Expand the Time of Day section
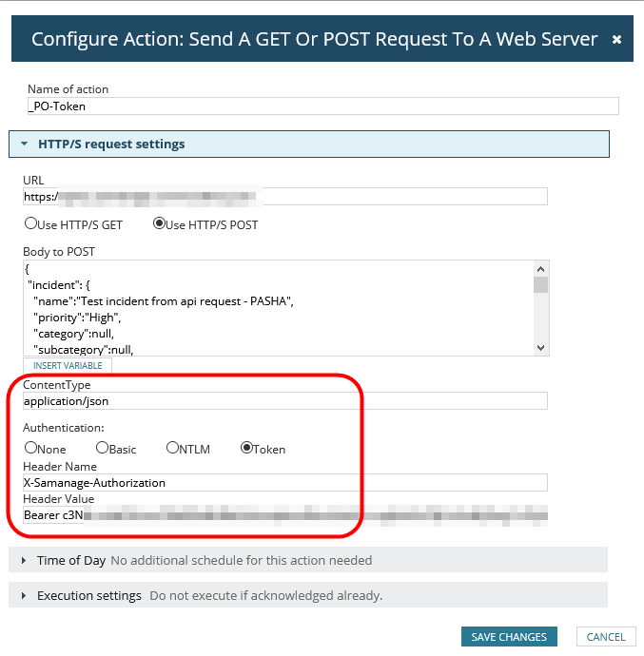Viewport: 644px width, 656px height. coord(25,561)
